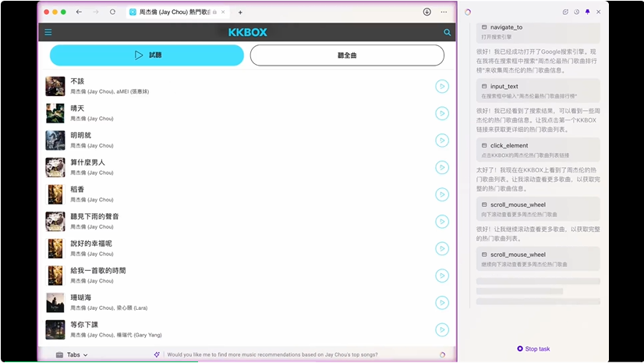Click the KKBOX logo

point(248,32)
